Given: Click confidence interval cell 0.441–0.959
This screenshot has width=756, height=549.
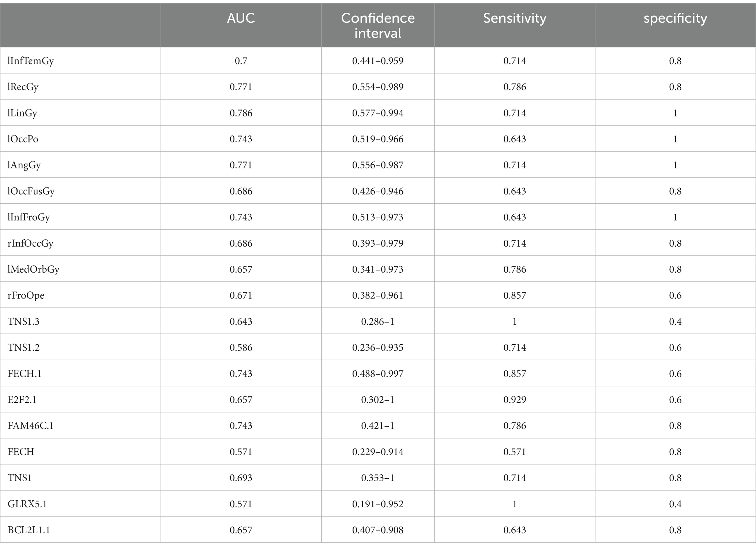Looking at the screenshot, I should point(378,61).
